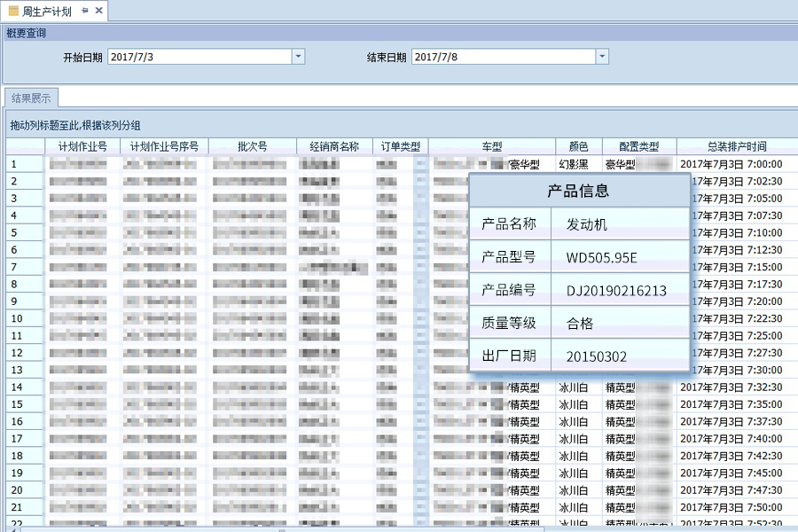Select row number 21
Screen dimensions: 798x532
pyautogui.click(x=25, y=507)
